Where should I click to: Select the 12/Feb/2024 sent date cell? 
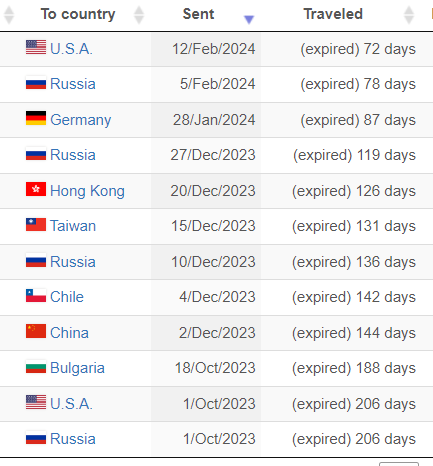[206, 49]
